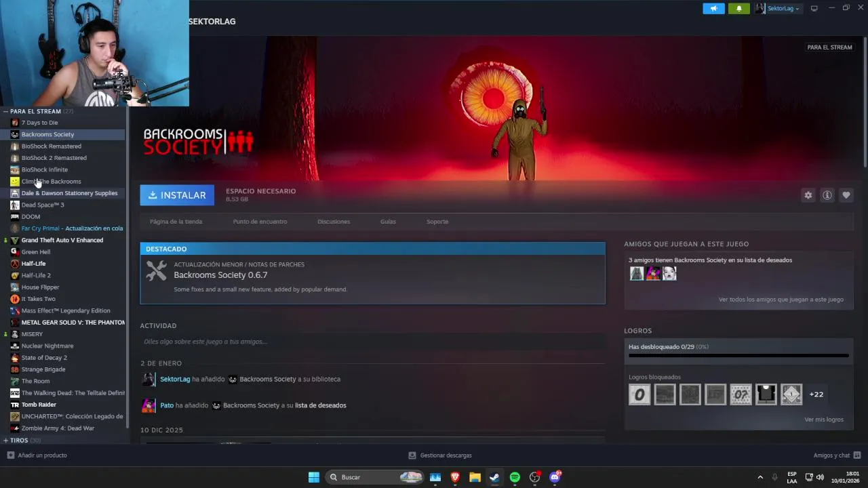
Task: Open the game settings gear icon
Action: click(808, 195)
